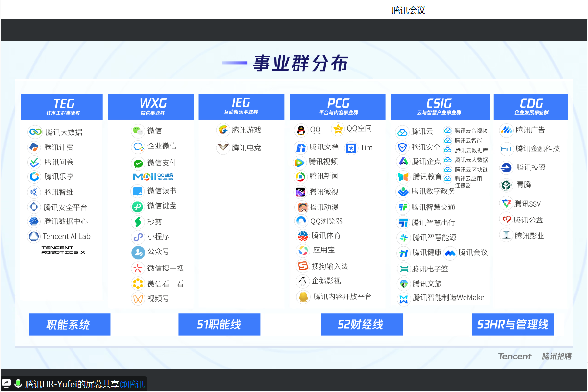Click the 职能系统 button
The image size is (588, 392).
[69, 324]
